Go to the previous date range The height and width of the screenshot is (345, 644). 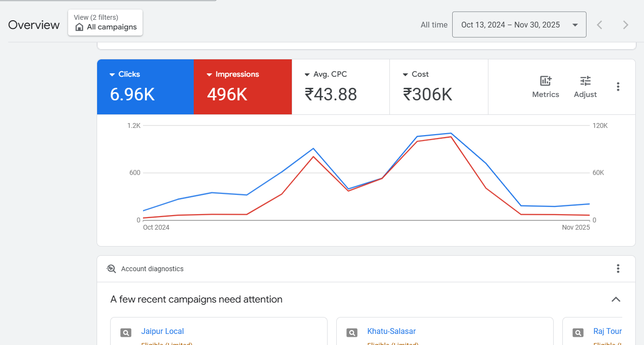[x=600, y=25]
